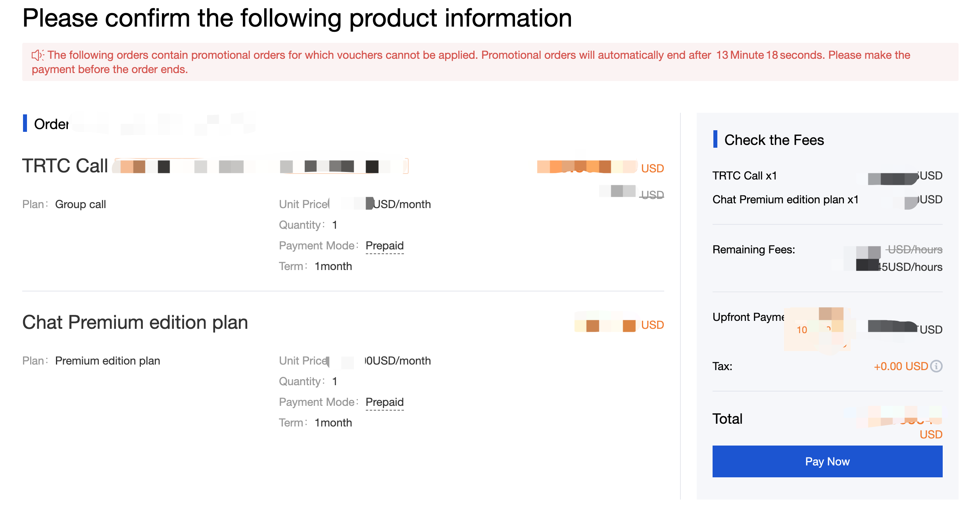The height and width of the screenshot is (521, 980).
Task: Select the Check the Fees panel title
Action: click(x=774, y=139)
